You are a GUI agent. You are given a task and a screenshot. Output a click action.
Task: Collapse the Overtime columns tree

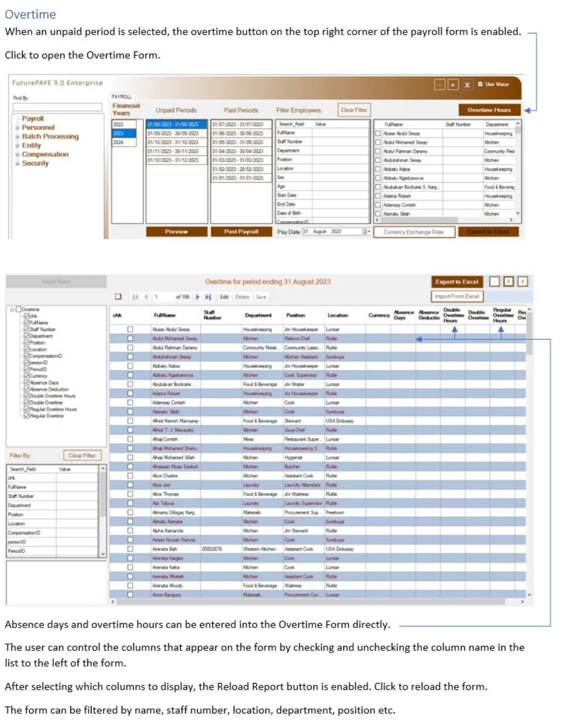12,309
